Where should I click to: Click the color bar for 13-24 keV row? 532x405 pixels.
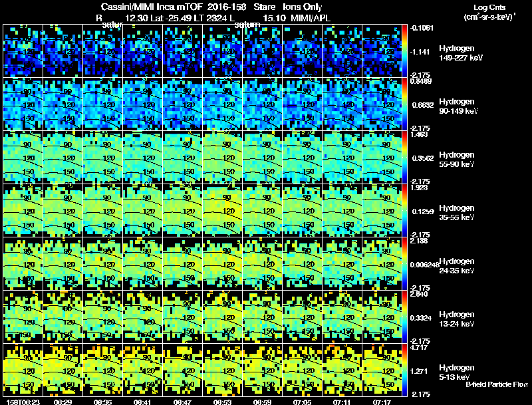pyautogui.click(x=404, y=317)
